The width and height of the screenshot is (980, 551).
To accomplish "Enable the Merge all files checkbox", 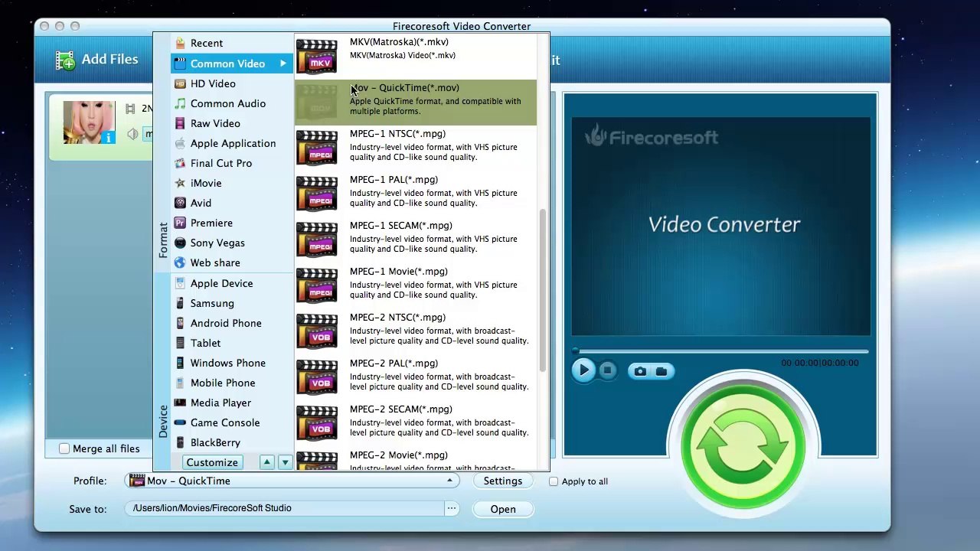I will tap(64, 448).
